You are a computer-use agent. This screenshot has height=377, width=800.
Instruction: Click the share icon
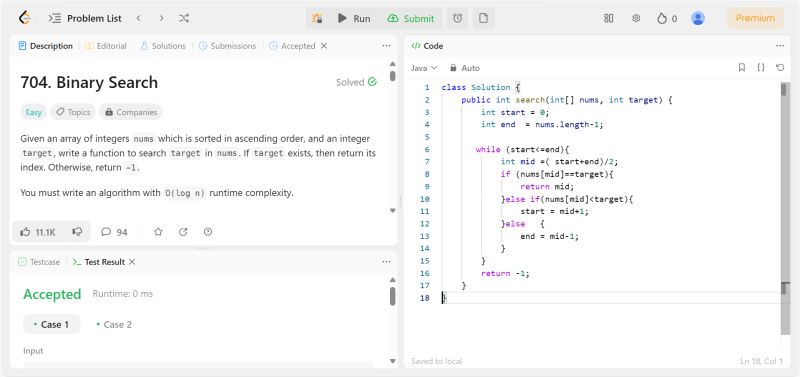183,232
